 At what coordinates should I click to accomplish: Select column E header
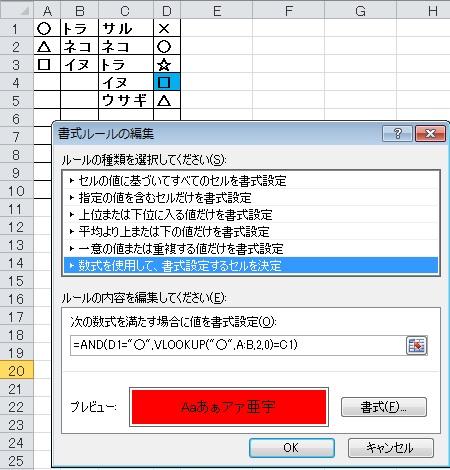point(217,11)
